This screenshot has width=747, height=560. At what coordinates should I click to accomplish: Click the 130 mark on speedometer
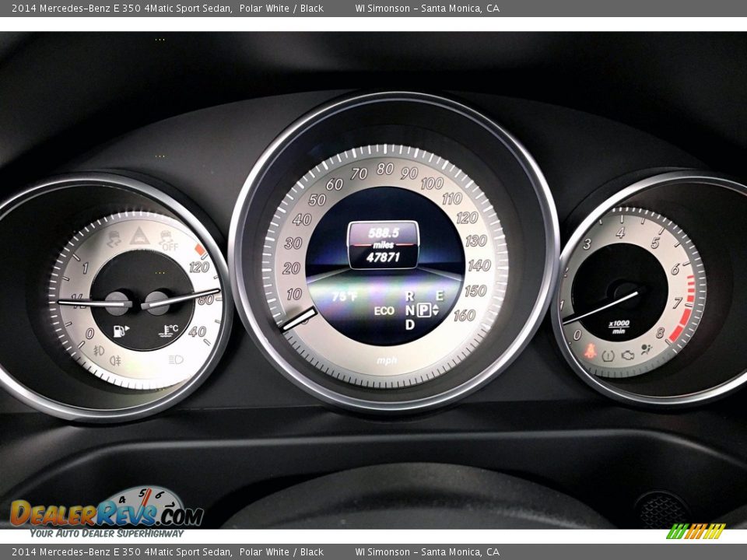(475, 241)
